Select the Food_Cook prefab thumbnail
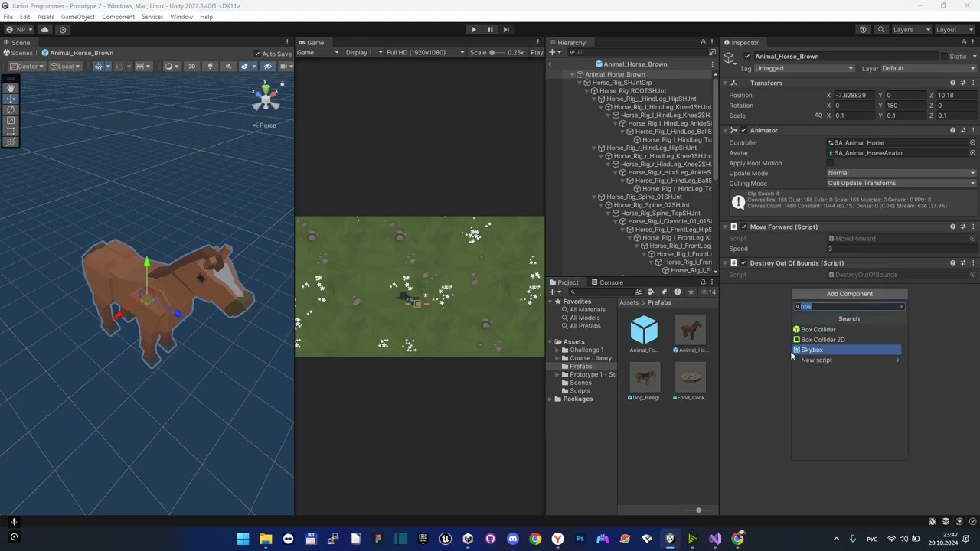This screenshot has height=551, width=980. point(691,377)
